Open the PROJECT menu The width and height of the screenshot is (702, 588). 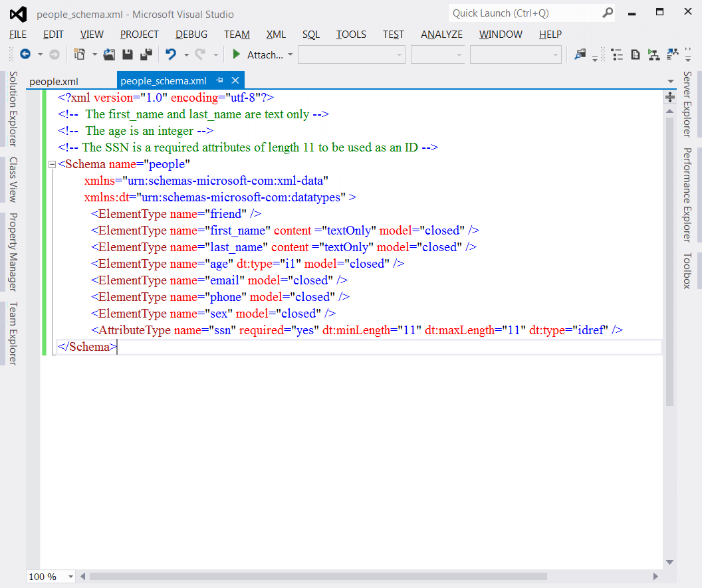pos(139,35)
